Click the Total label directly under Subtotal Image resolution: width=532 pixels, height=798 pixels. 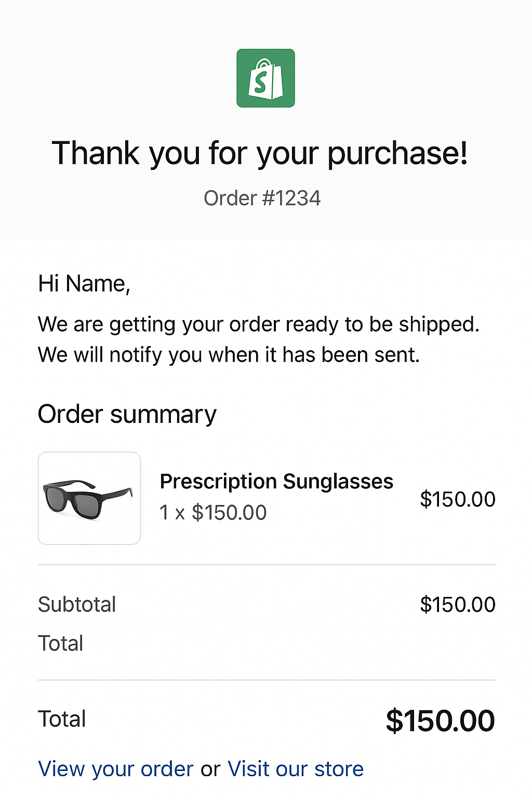pyautogui.click(x=61, y=643)
